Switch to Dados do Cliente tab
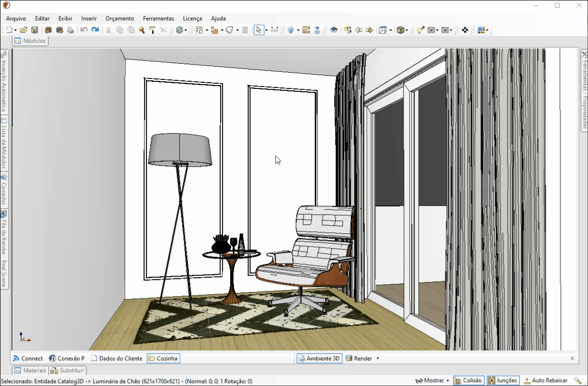 (117, 358)
